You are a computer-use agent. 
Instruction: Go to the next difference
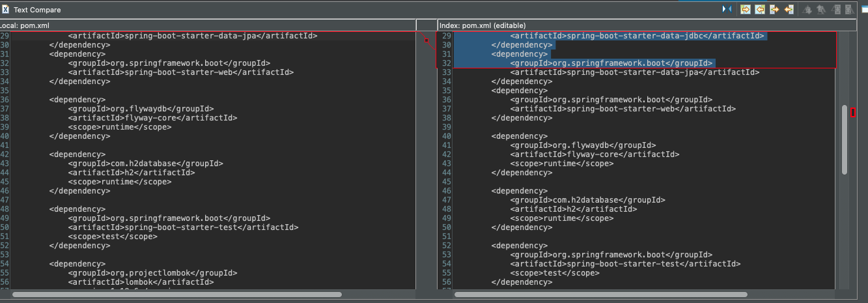tap(807, 9)
